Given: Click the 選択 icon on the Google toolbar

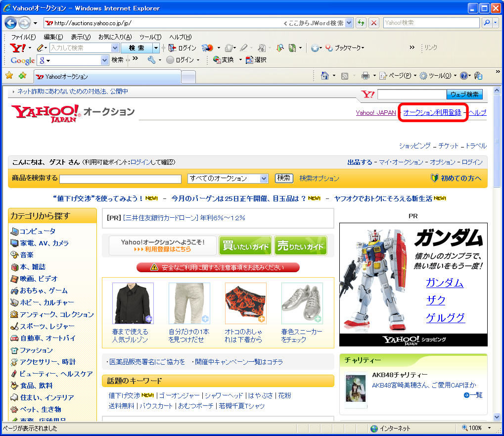Looking at the screenshot, I should click(249, 60).
